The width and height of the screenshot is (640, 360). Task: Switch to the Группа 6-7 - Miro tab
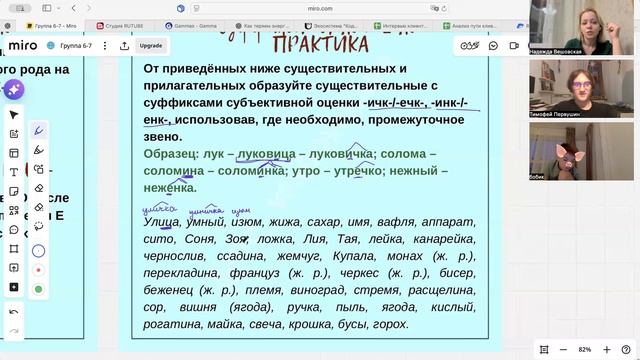(x=51, y=26)
